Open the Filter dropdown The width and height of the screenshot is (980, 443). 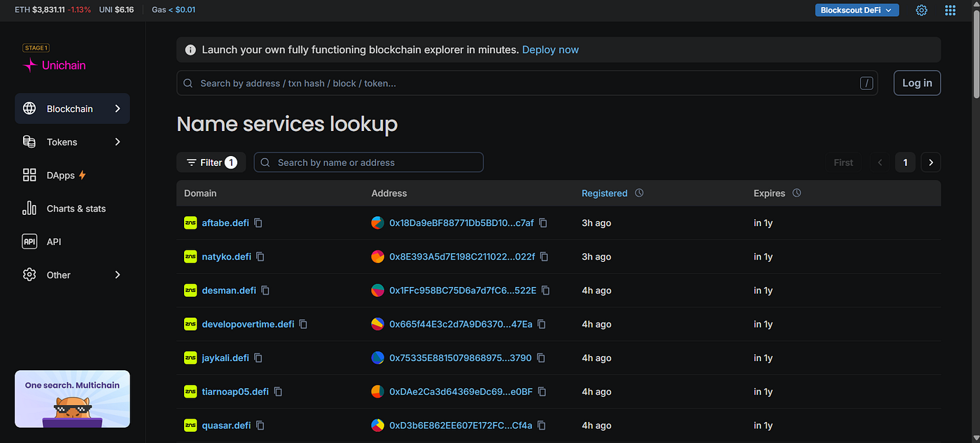coord(211,162)
